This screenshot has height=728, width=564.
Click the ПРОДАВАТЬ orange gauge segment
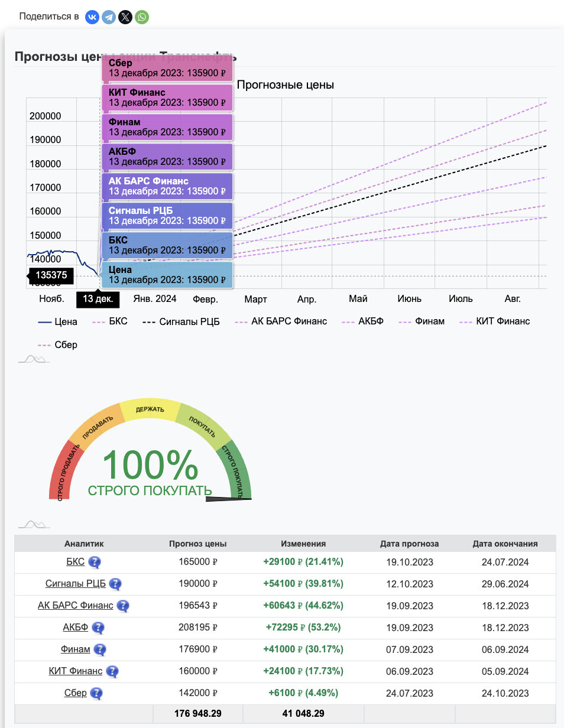96,427
